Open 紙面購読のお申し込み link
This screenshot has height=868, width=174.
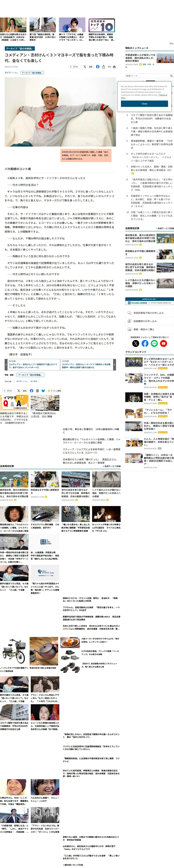point(149,321)
